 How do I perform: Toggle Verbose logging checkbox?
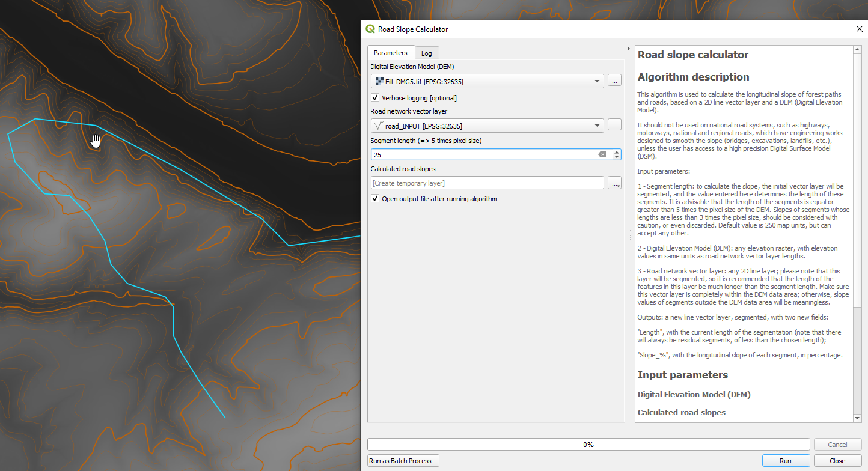click(375, 97)
